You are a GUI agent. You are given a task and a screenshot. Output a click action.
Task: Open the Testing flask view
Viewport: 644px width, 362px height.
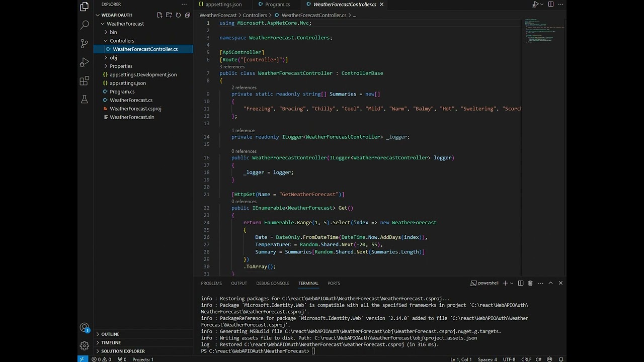point(85,100)
